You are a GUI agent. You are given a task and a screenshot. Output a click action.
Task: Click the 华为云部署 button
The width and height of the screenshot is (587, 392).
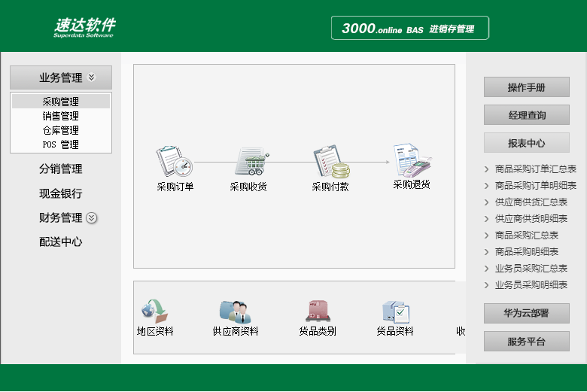[526, 313]
